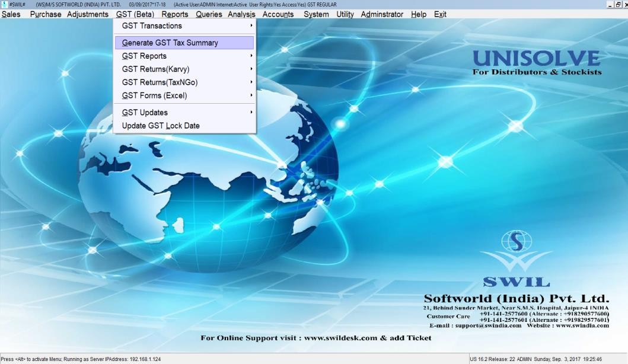This screenshot has height=364, width=628.
Task: Click the server IP address status text
Action: 81,359
